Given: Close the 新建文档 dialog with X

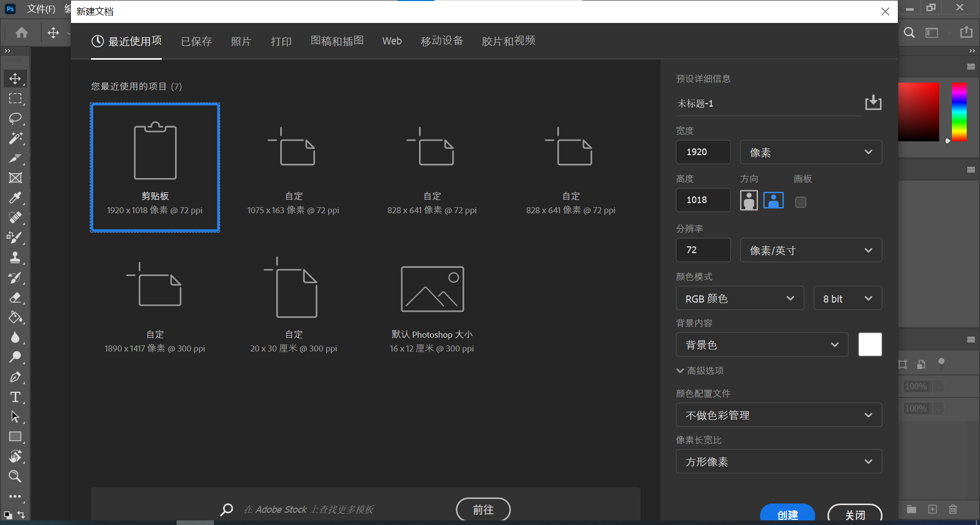Looking at the screenshot, I should pos(885,11).
